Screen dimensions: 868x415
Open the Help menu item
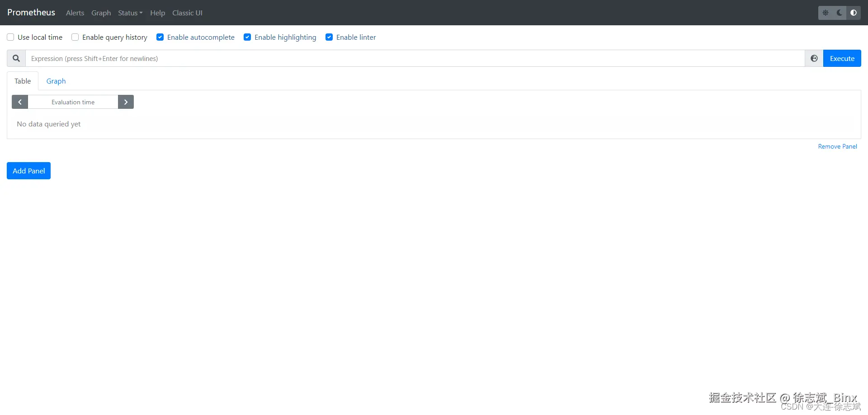coord(157,13)
